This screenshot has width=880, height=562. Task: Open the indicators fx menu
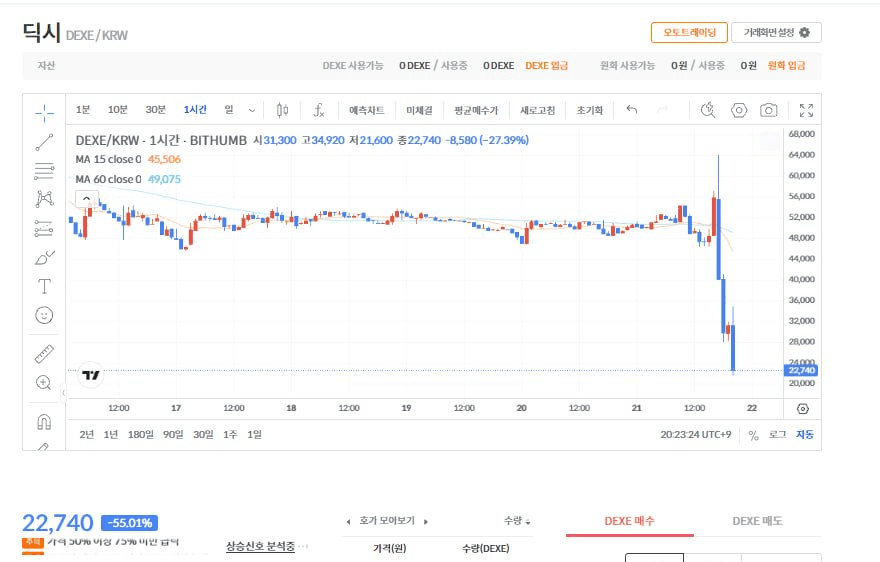319,110
